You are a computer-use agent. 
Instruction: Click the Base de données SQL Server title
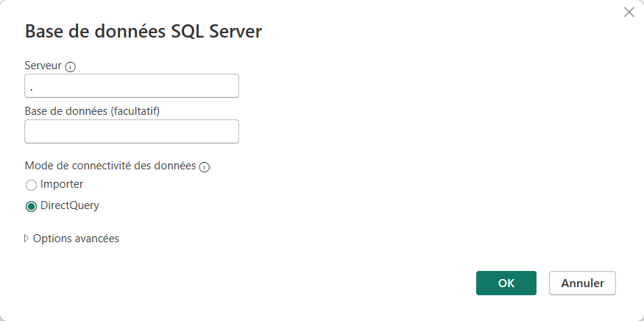pyautogui.click(x=144, y=32)
